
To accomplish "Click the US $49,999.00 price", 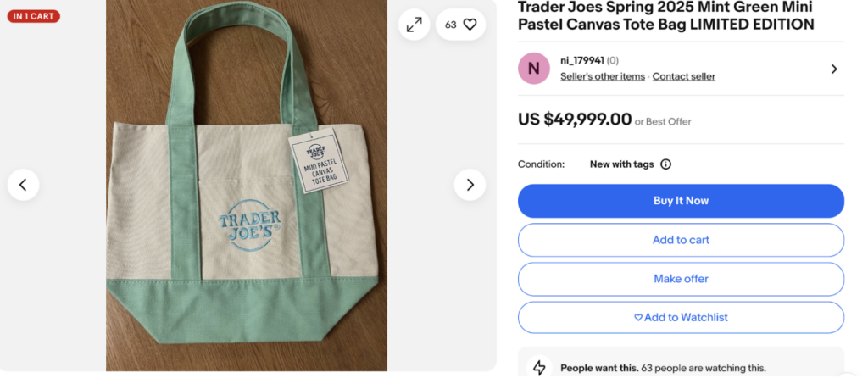I will click(575, 119).
